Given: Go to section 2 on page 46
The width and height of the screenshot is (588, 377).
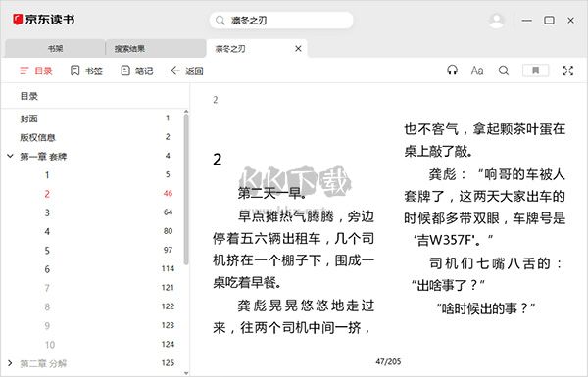Looking at the screenshot, I should (94, 193).
